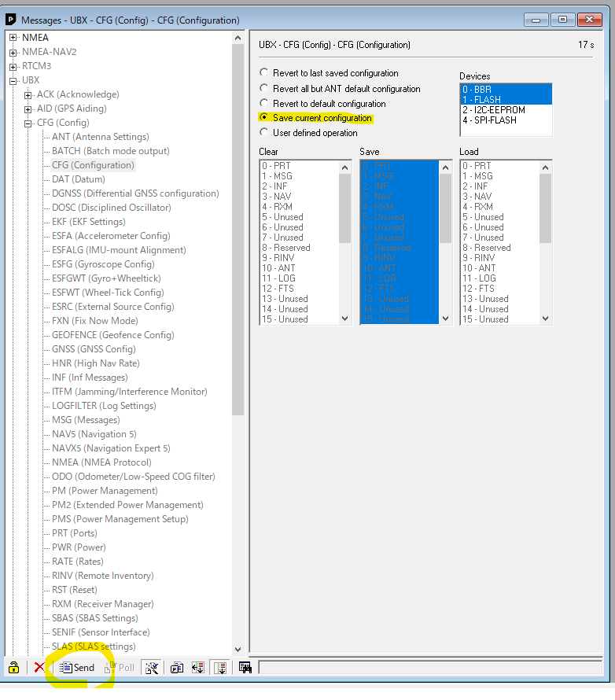Click Load list scroll up arrow
Viewport: 615px width, 700px height.
tap(545, 168)
